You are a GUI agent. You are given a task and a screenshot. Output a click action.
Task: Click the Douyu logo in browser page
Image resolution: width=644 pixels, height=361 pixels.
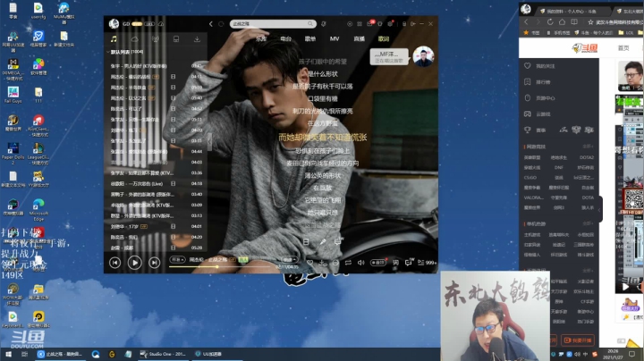[x=584, y=48]
